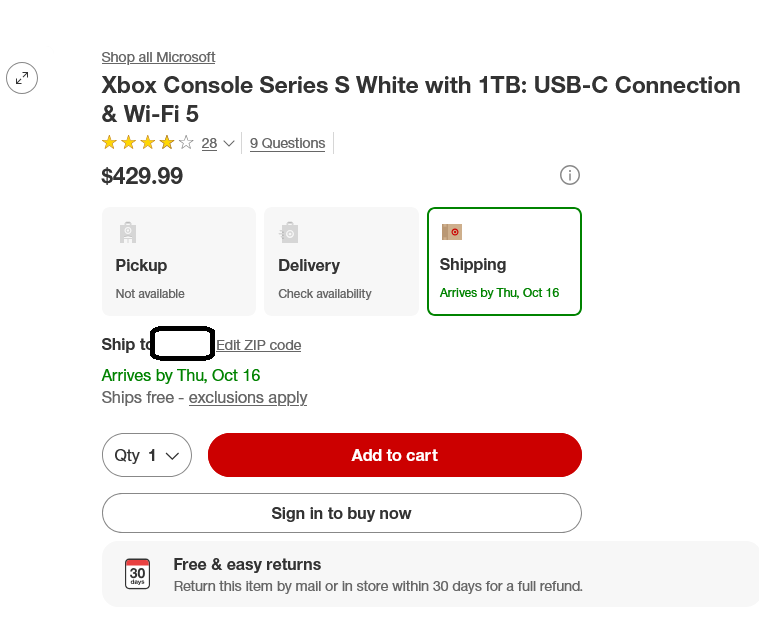The width and height of the screenshot is (759, 629).
Task: Open the 9 Questions link
Action: (x=287, y=143)
